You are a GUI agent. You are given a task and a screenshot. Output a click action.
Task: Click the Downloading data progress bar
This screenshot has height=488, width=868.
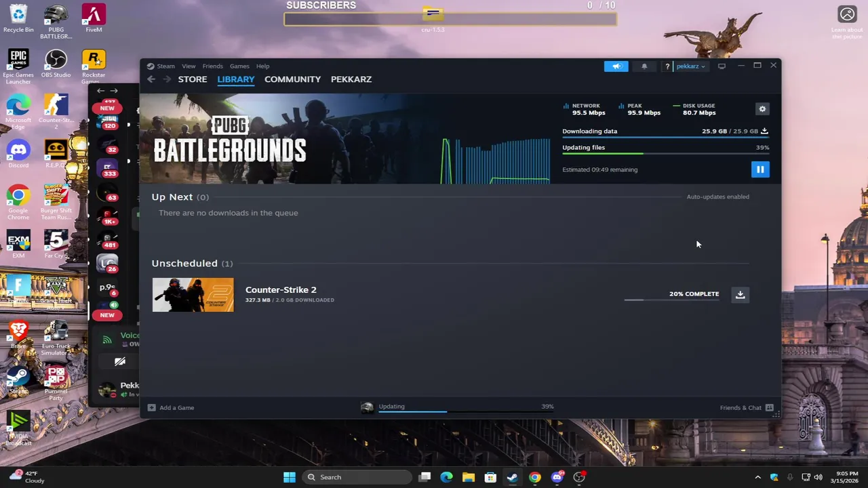click(665, 138)
